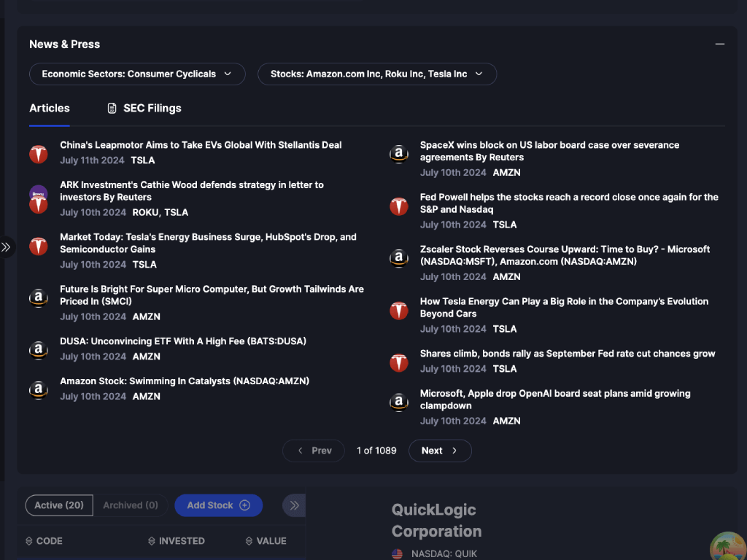Open Economic Sectors: Consumer Cyclicals dropdown
The height and width of the screenshot is (560, 747).
[x=137, y=74]
